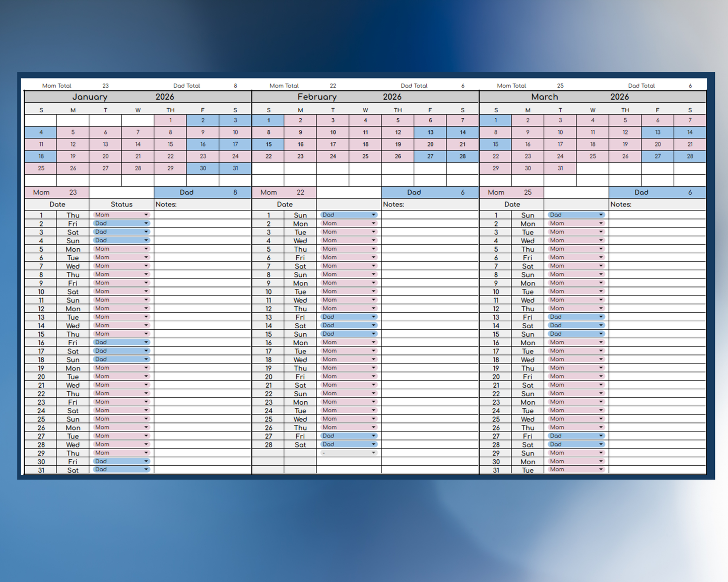Select March calendar grid day 31
The width and height of the screenshot is (728, 582).
(x=560, y=168)
